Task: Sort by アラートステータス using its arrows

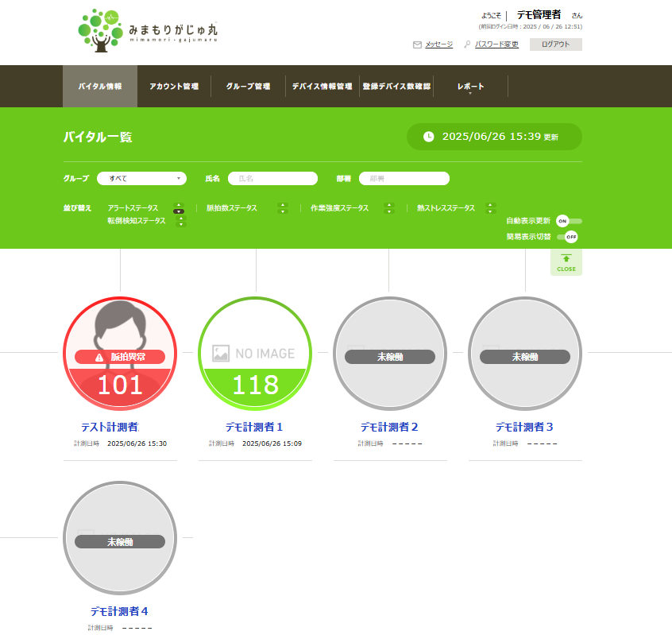Action: pyautogui.click(x=179, y=208)
